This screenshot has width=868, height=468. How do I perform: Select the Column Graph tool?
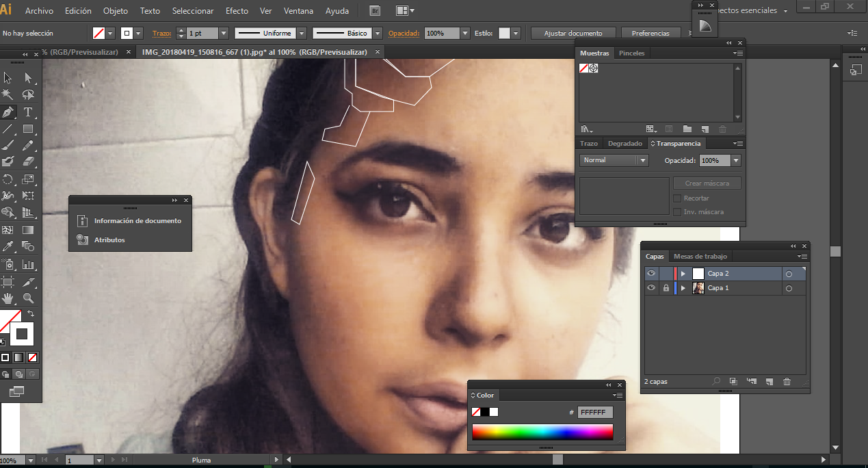point(28,264)
